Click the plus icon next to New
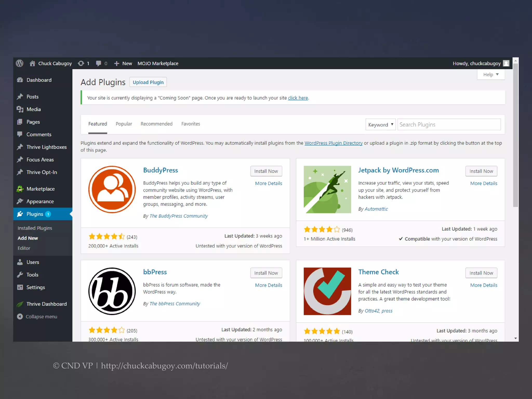The height and width of the screenshot is (399, 532). click(117, 63)
